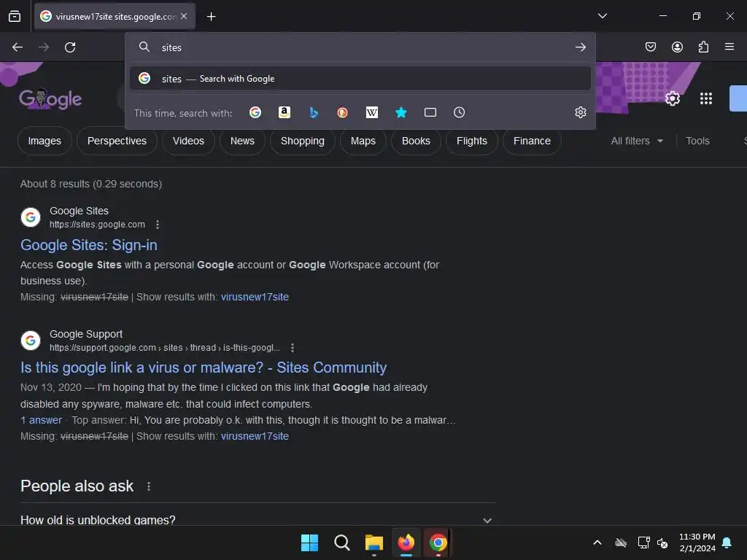
Task: Open the clock showing 11:30 PM
Action: pos(697,542)
